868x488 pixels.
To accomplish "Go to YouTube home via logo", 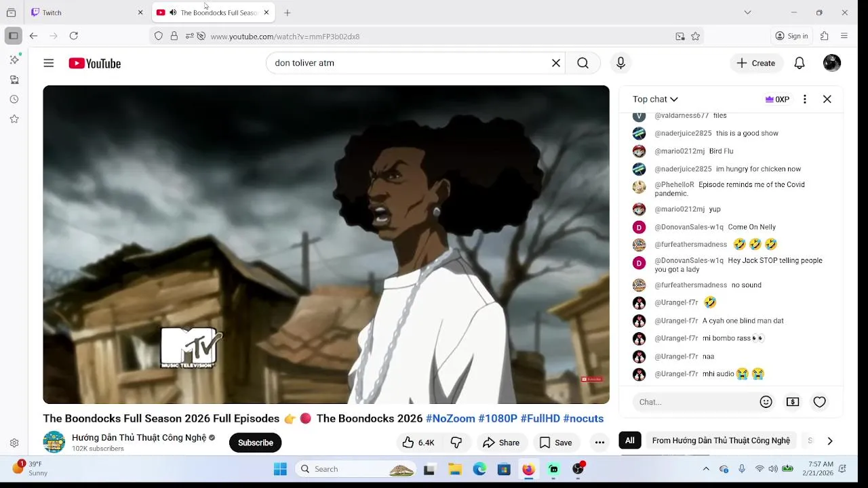I will coord(94,63).
